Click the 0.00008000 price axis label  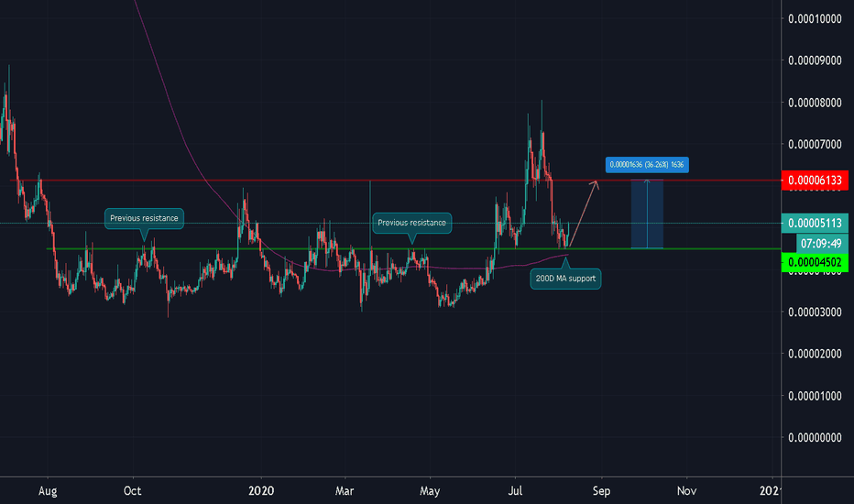[815, 103]
